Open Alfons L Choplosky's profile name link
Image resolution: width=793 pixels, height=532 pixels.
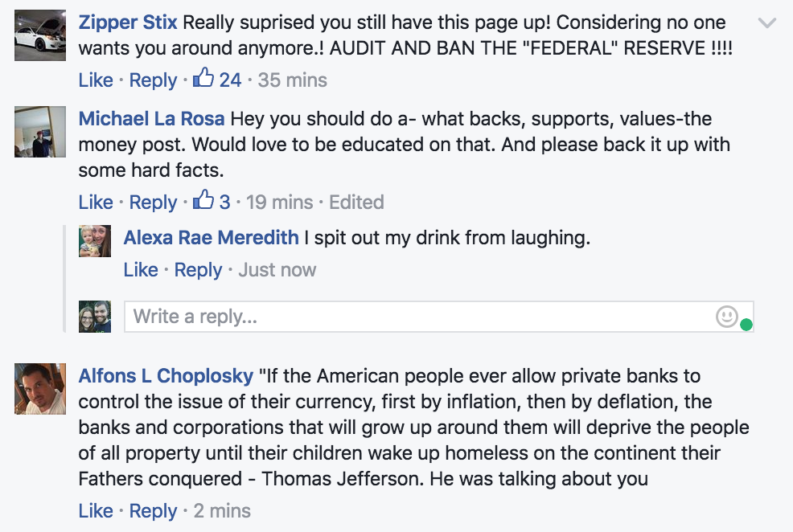pyautogui.click(x=166, y=376)
